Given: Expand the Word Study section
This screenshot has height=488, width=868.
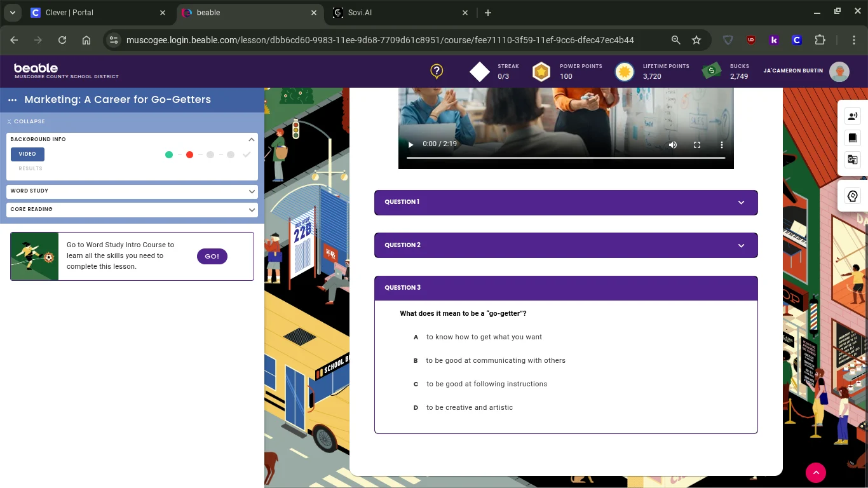Looking at the screenshot, I should 132,191.
